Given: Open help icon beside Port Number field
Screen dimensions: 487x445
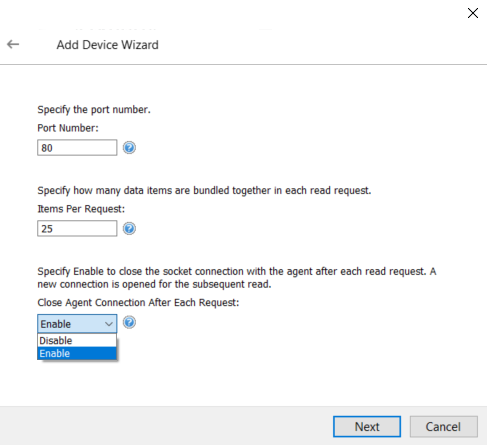Looking at the screenshot, I should 129,148.
